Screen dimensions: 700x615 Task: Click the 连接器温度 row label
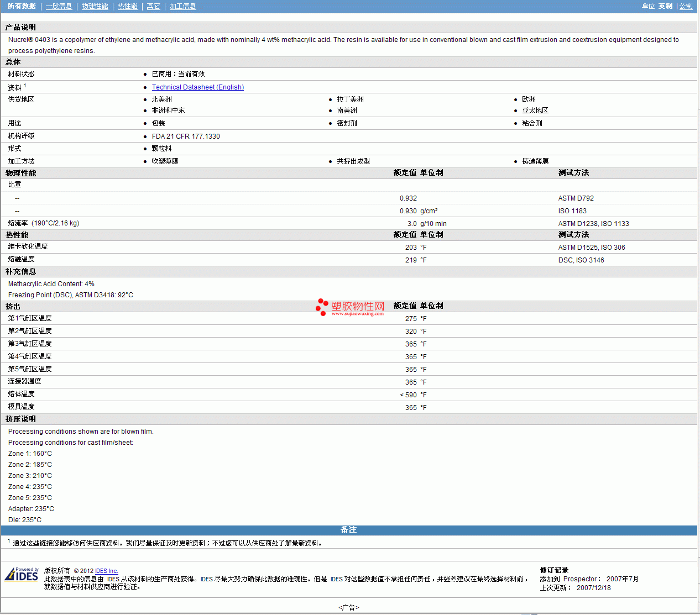click(x=24, y=381)
